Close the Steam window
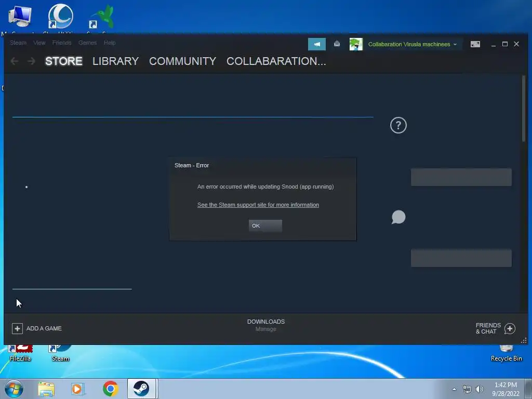Screen dimensions: 532x399 [x=516, y=44]
